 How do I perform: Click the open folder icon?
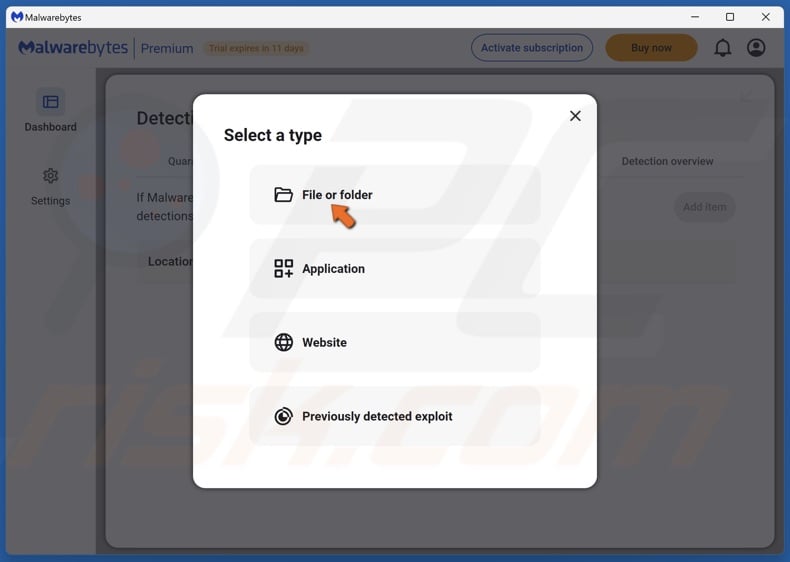(283, 195)
